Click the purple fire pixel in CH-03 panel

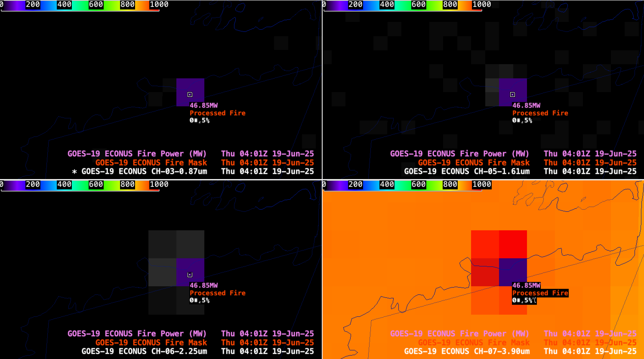tap(190, 92)
